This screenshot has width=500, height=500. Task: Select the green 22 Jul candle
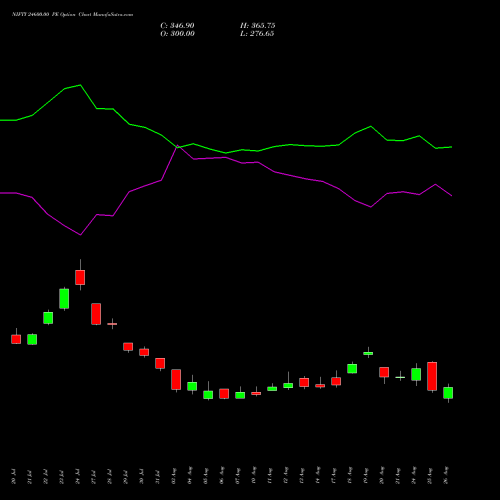(x=48, y=318)
